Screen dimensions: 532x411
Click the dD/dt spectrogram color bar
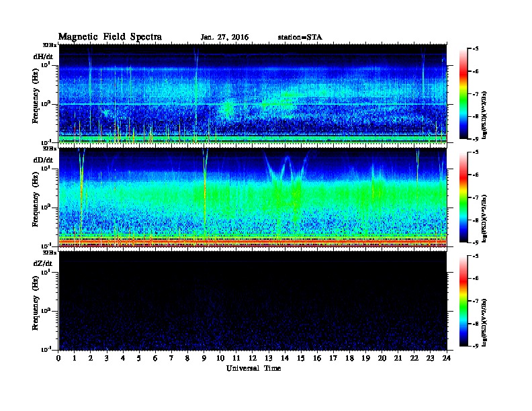pyautogui.click(x=463, y=197)
